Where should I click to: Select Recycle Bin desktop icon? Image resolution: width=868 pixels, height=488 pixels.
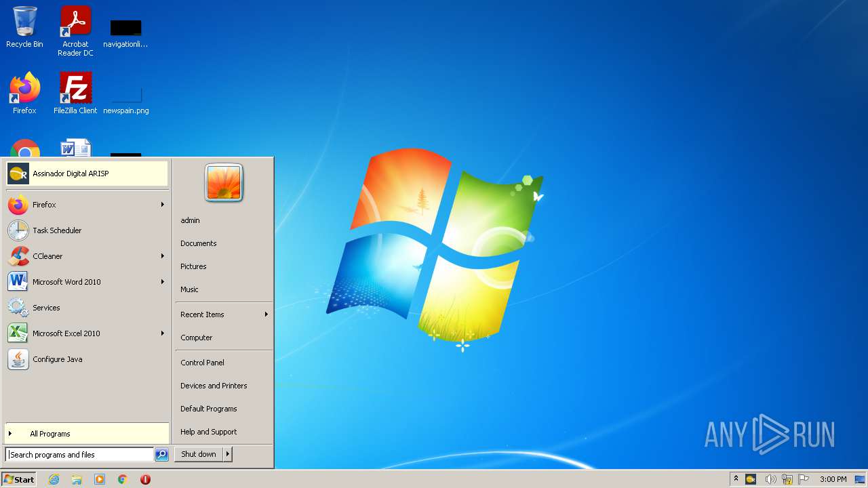[x=24, y=27]
